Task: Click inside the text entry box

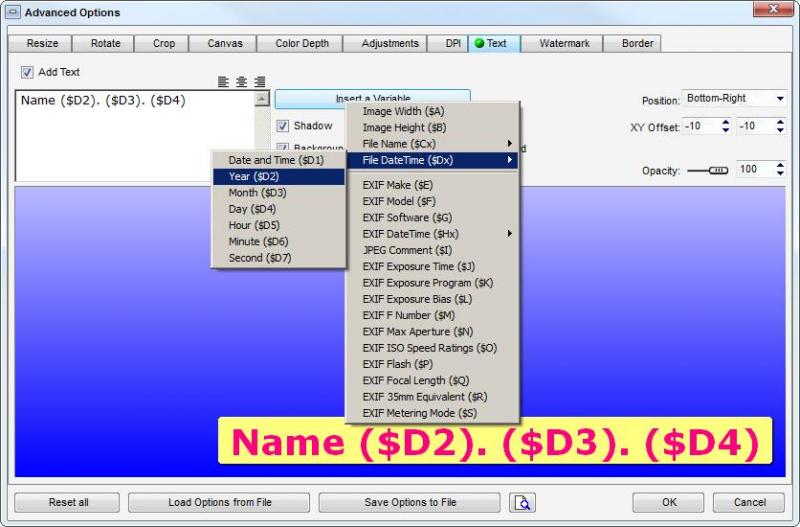Action: point(135,136)
